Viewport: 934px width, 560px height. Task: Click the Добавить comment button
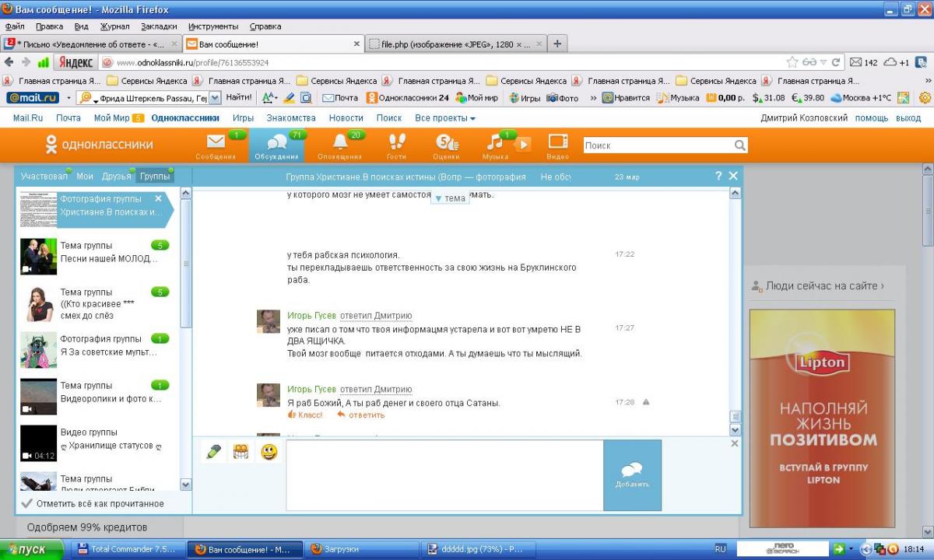632,475
